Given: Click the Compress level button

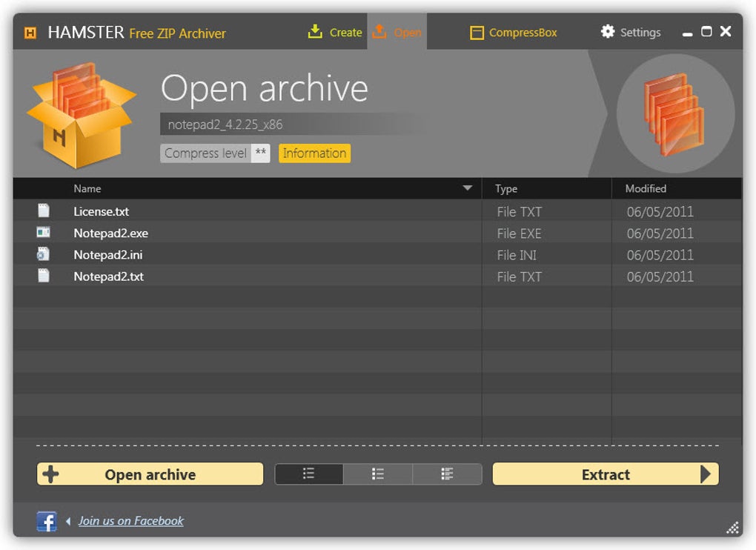Looking at the screenshot, I should coord(206,153).
